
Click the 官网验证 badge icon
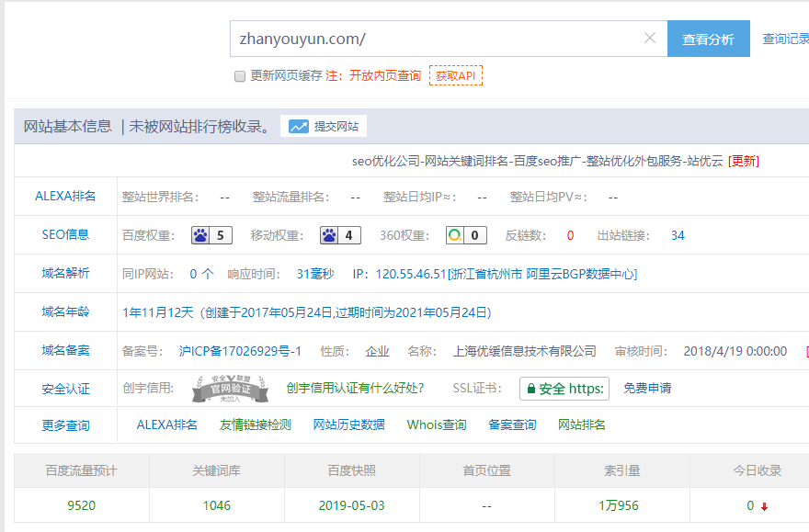tap(230, 389)
